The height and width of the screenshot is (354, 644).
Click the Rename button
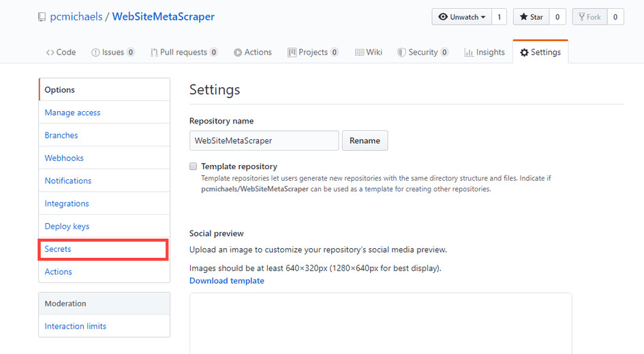(365, 141)
